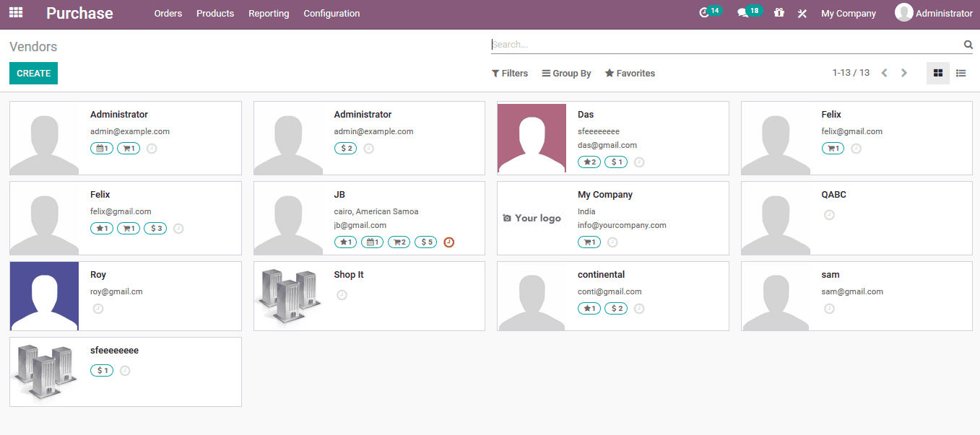Expand the Group By options
Screen dimensions: 980x435
pyautogui.click(x=566, y=73)
